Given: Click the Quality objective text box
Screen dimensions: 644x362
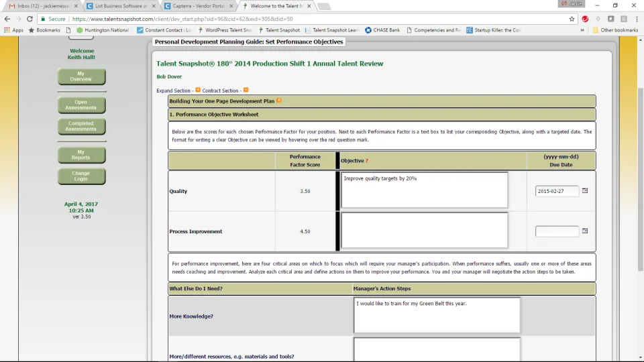Looking at the screenshot, I should click(424, 190).
